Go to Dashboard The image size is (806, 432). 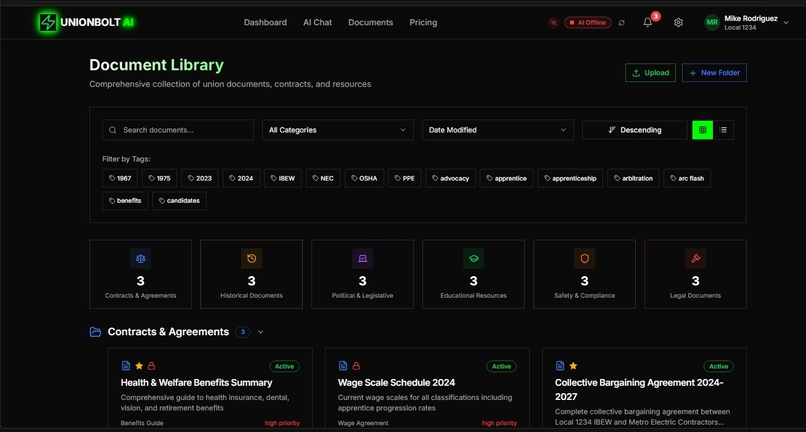click(x=265, y=23)
